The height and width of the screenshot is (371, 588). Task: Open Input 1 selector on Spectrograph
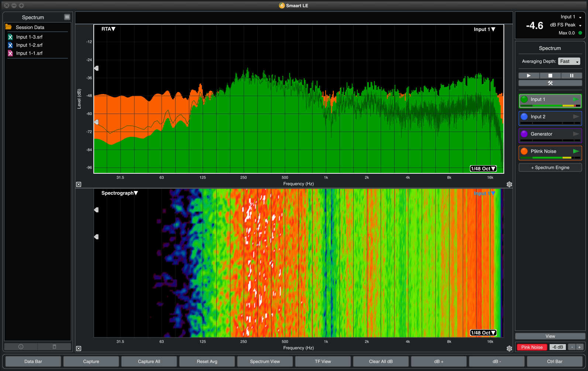(485, 193)
